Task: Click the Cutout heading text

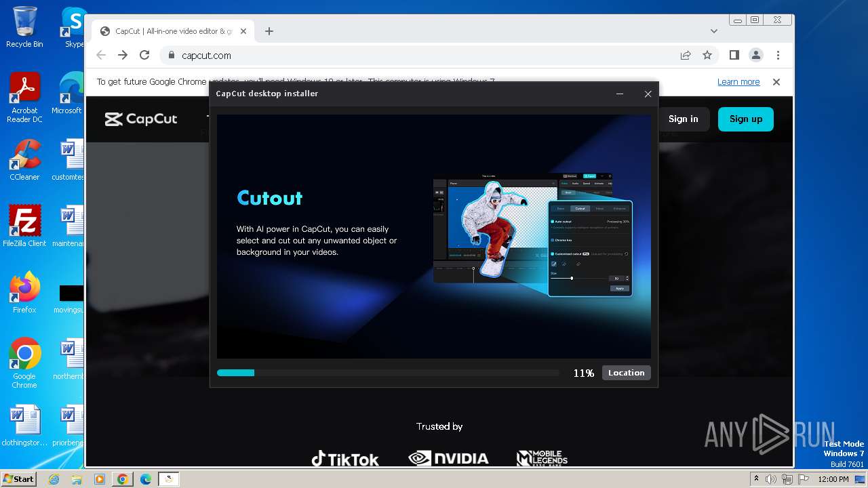Action: pos(270,198)
